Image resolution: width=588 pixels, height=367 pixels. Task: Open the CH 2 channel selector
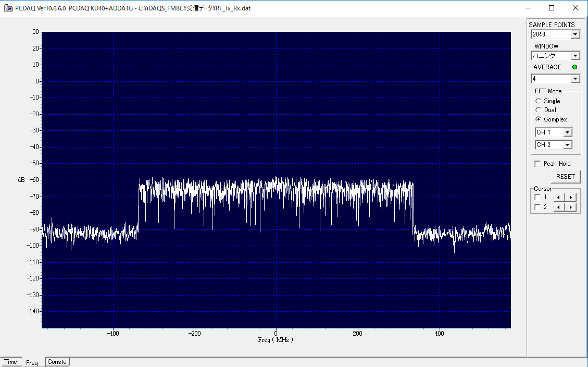(x=554, y=145)
